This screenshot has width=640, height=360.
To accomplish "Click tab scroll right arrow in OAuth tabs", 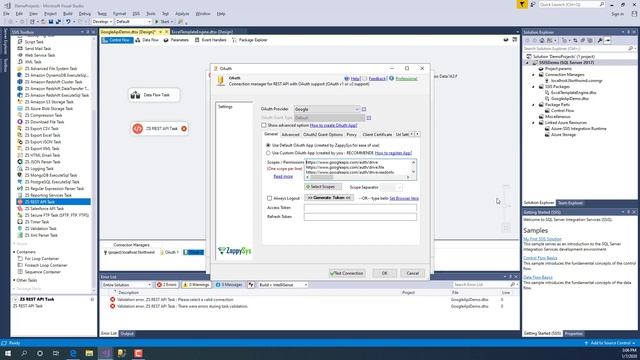I will (x=417, y=134).
